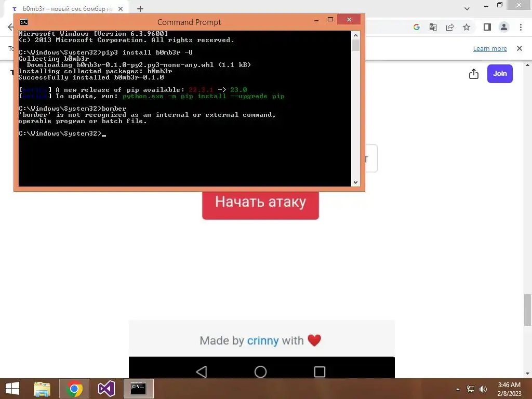The image size is (532, 399).
Task: Open the crinny author link
Action: [x=262, y=340]
